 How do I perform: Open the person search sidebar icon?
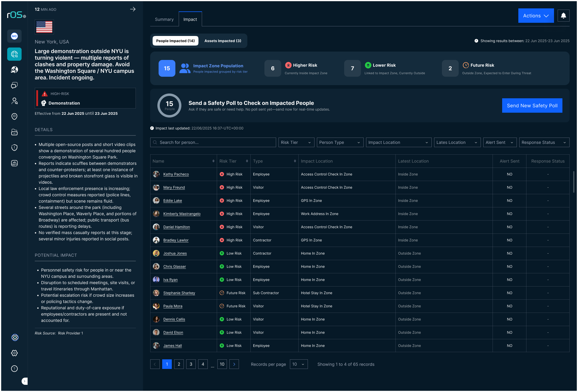click(x=14, y=101)
